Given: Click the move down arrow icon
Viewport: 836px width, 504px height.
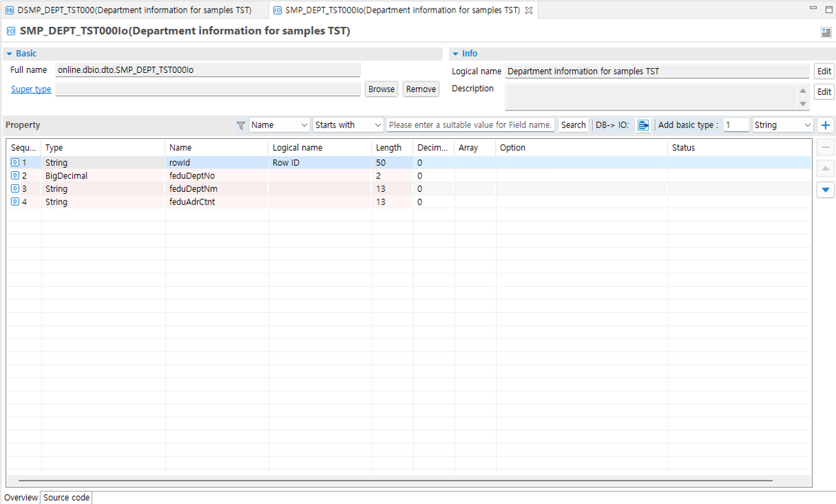Looking at the screenshot, I should pos(825,190).
